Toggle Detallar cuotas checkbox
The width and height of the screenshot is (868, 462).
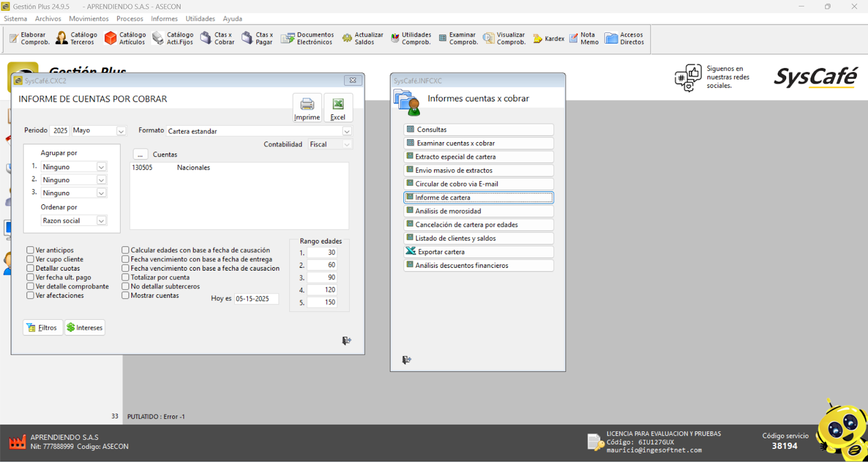(x=30, y=268)
